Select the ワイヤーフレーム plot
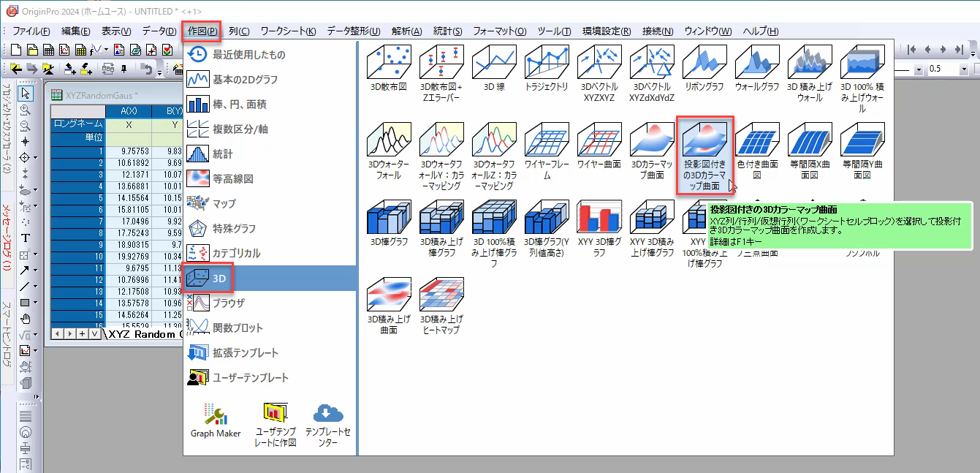 [x=547, y=151]
